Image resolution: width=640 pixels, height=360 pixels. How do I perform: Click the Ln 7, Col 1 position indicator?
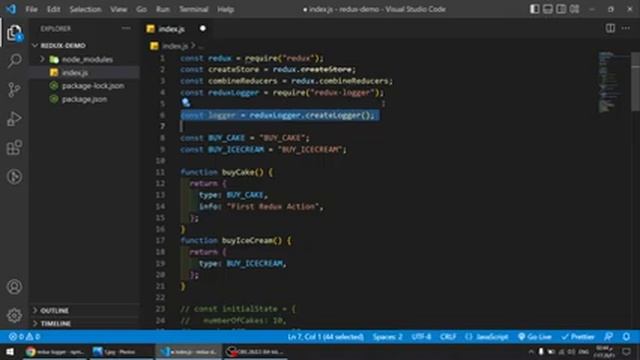point(325,337)
